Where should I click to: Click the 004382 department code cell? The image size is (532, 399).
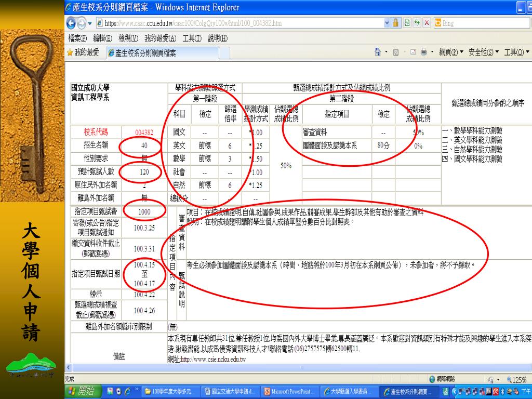pyautogui.click(x=144, y=132)
